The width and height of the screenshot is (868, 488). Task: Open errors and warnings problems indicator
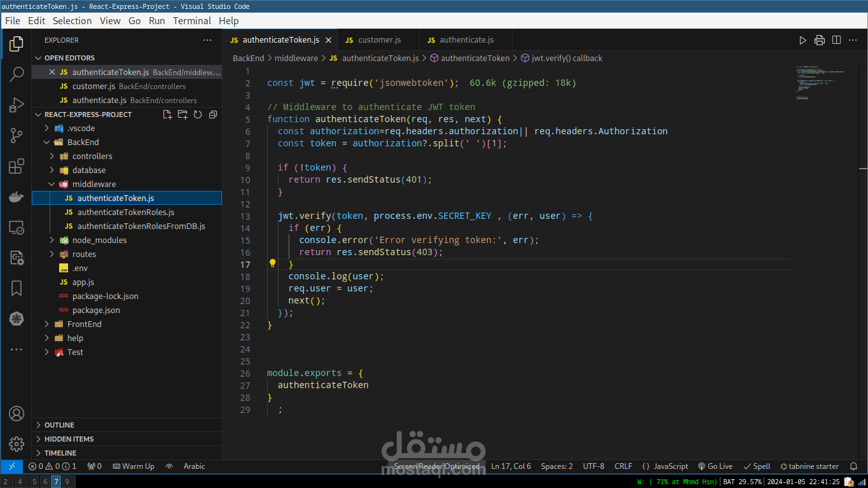pos(53,466)
